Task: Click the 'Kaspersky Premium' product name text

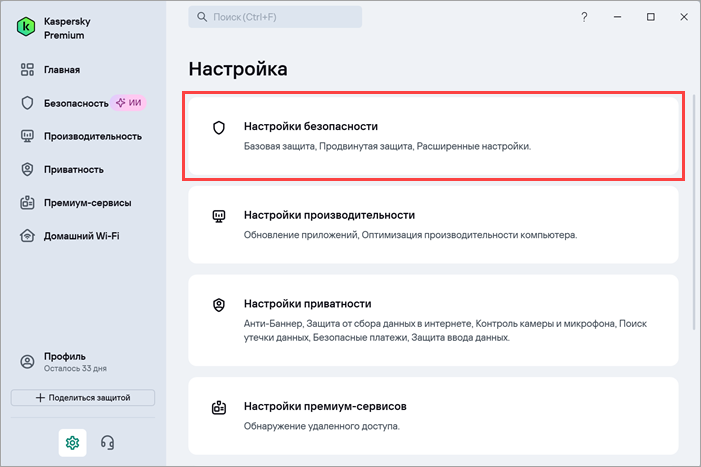Action: pyautogui.click(x=67, y=28)
